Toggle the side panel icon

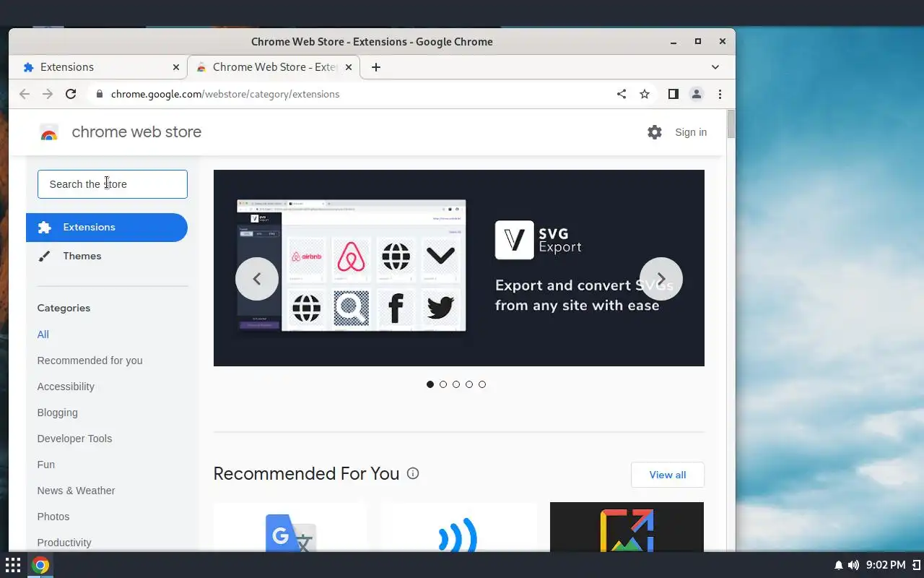tap(674, 94)
